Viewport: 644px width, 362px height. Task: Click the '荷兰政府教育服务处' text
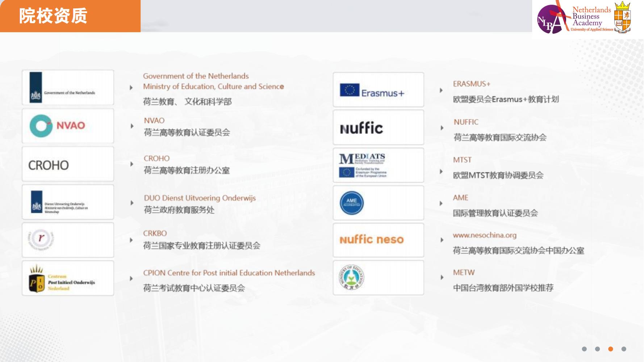179,210
